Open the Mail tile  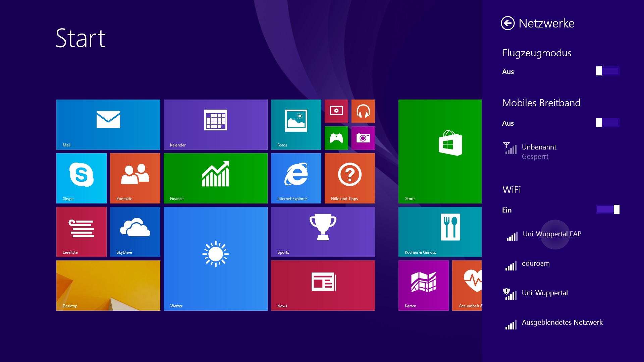coord(108,125)
